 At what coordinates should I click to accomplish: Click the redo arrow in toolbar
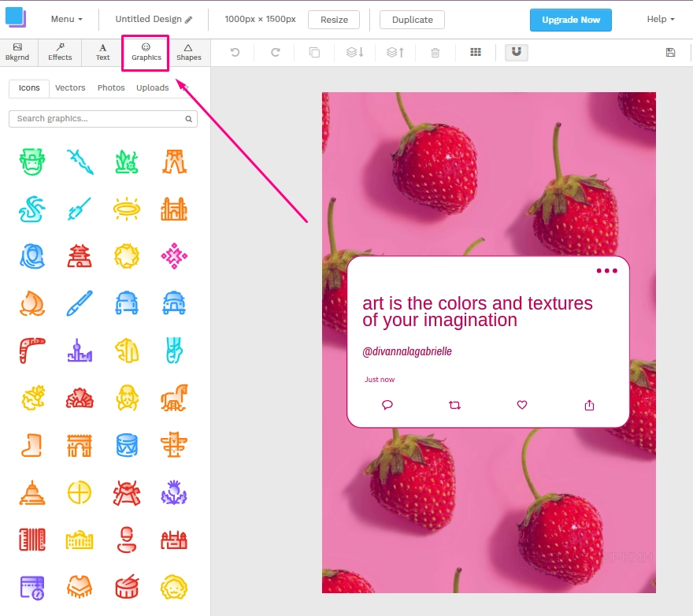(275, 53)
